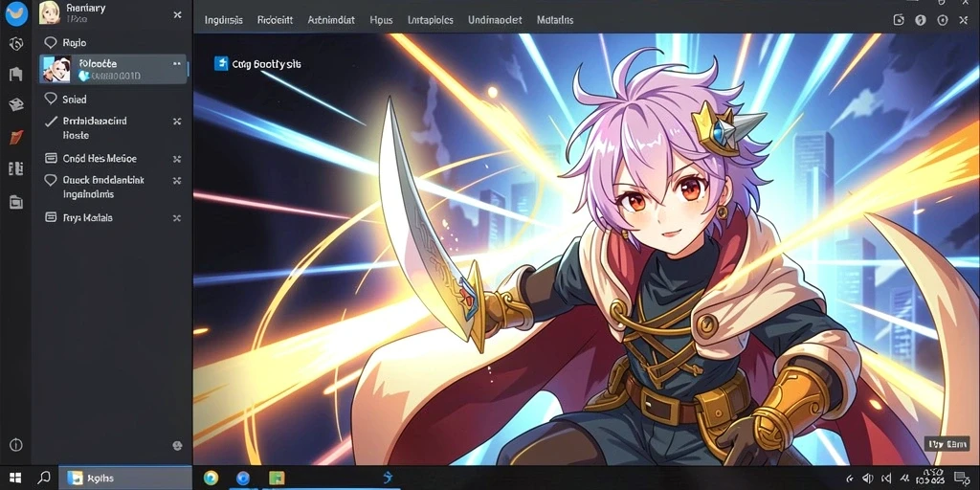Select the highlighted chat thumbnail in sidebar
The width and height of the screenshot is (980, 490).
pos(56,69)
